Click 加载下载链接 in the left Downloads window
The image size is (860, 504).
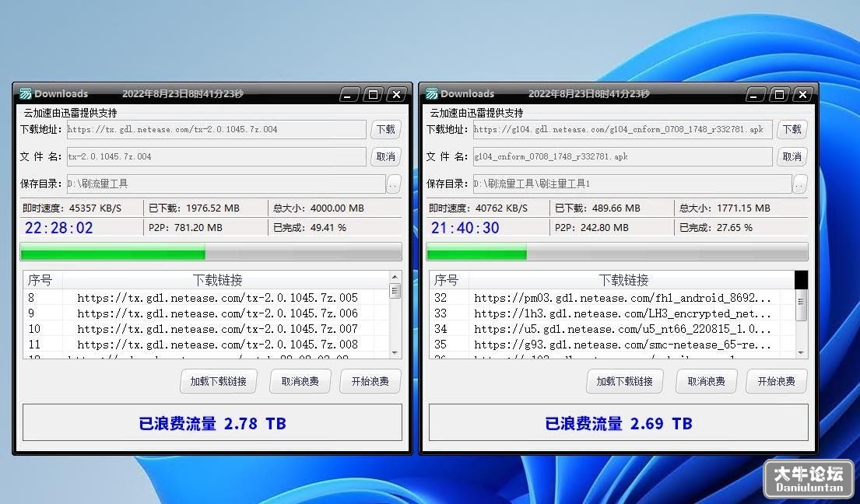pyautogui.click(x=218, y=381)
